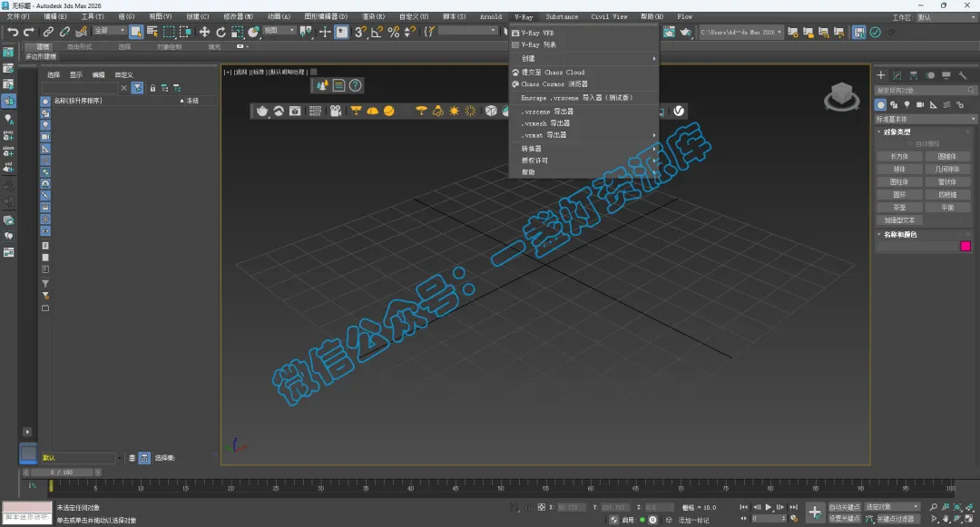Activate the Select and Scale tool
The width and height of the screenshot is (980, 527).
(x=237, y=32)
